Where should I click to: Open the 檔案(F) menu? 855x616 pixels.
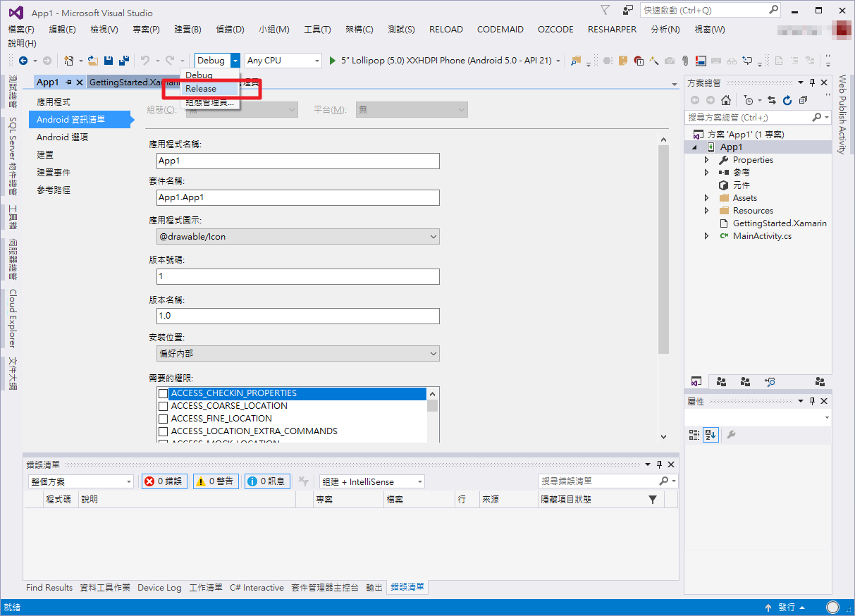(21, 29)
